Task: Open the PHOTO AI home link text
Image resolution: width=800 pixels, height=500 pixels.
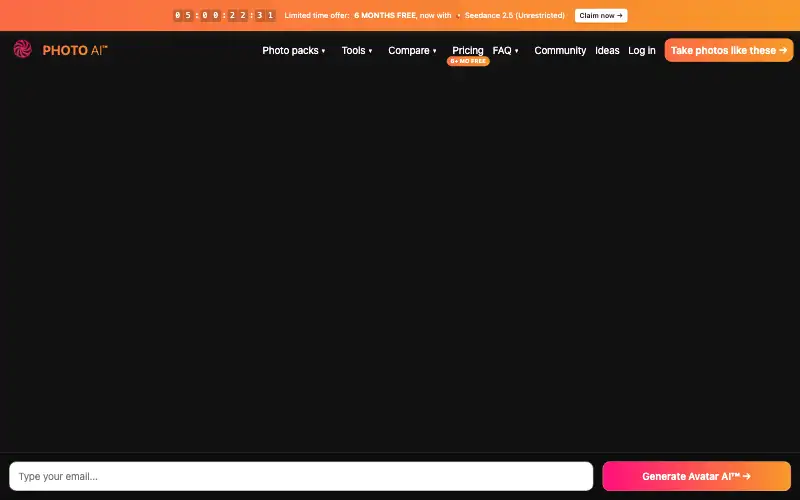Action: 74,50
